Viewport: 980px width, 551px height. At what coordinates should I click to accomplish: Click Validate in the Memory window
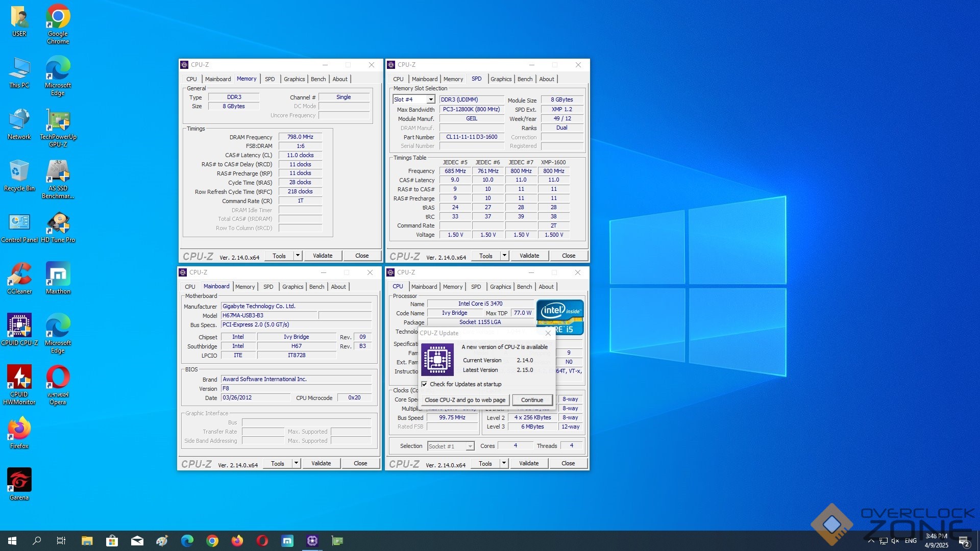click(x=323, y=256)
